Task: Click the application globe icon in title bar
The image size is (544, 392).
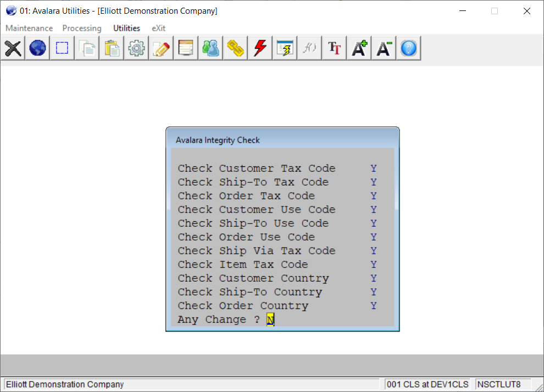Action: click(x=11, y=11)
